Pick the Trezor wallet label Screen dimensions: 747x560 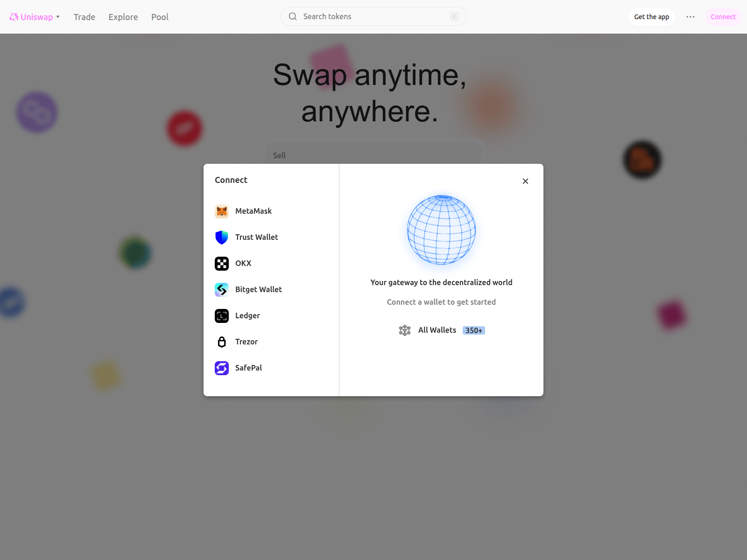247,342
